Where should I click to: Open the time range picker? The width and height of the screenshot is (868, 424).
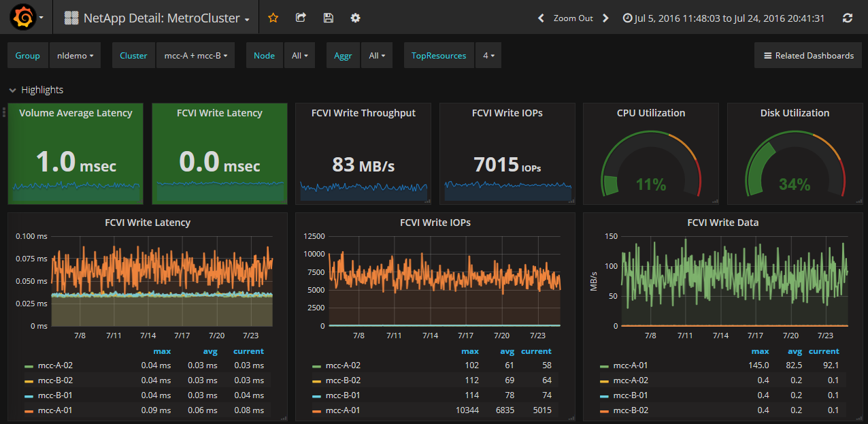point(724,18)
